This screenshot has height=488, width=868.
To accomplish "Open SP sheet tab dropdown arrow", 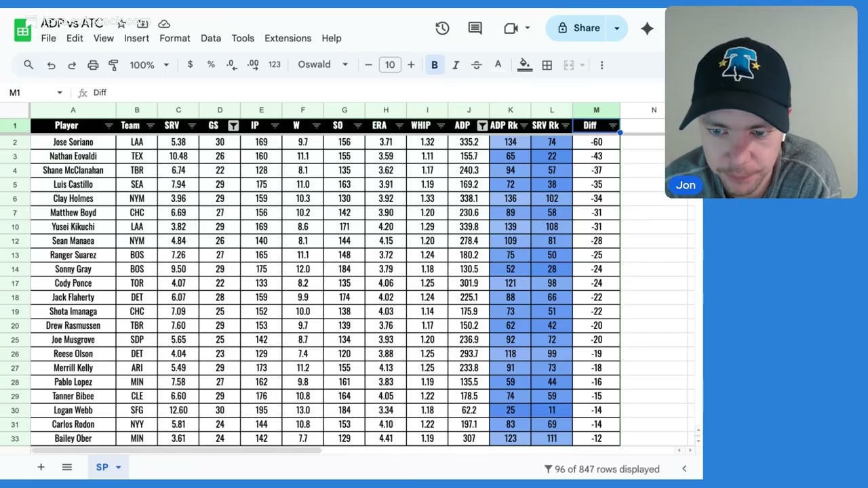I will (x=118, y=468).
